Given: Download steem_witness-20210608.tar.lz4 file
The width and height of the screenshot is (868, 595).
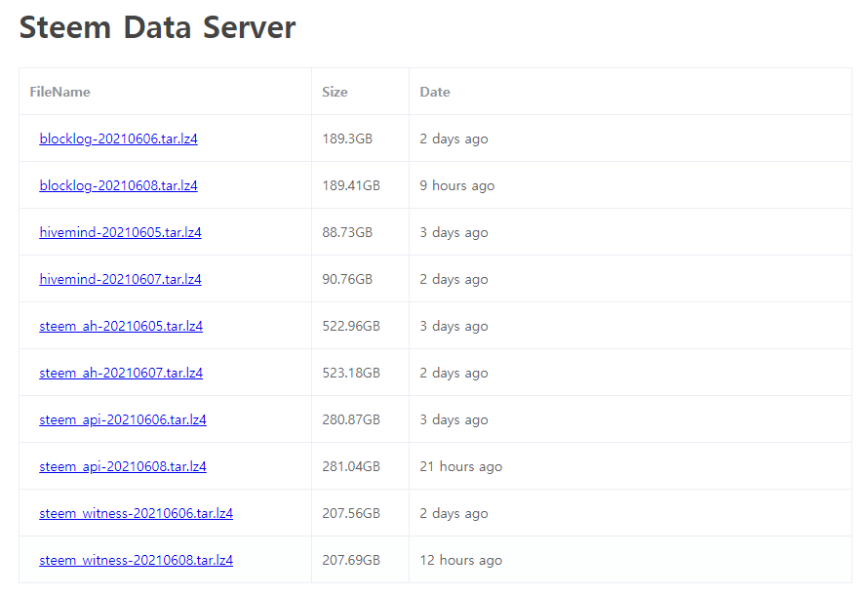Looking at the screenshot, I should click(137, 560).
